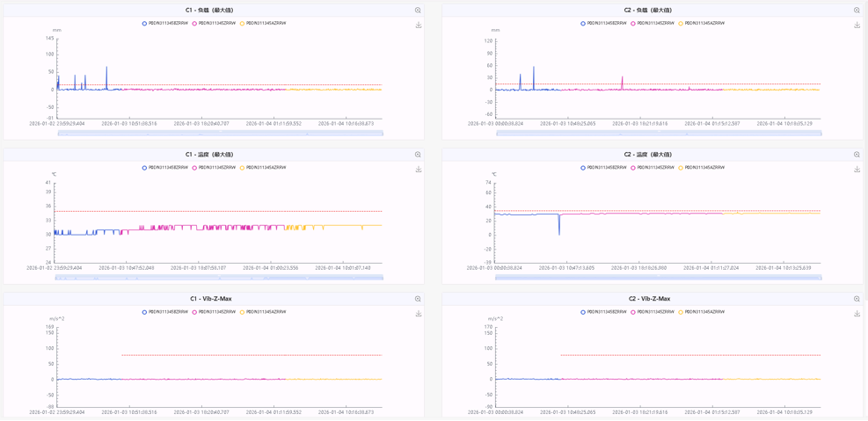This screenshot has width=868, height=421.
Task: Hide the blue legend series in C2 - 温度
Action: tap(604, 168)
